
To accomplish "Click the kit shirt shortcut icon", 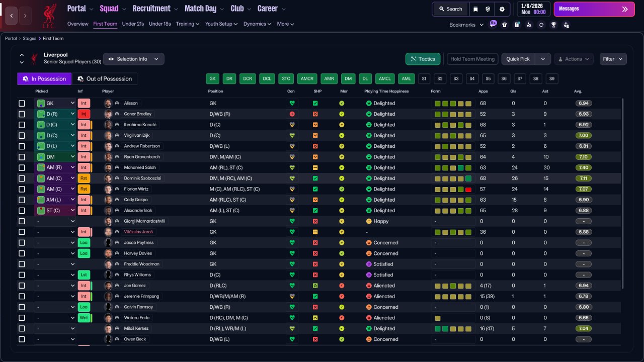I will 505,25.
